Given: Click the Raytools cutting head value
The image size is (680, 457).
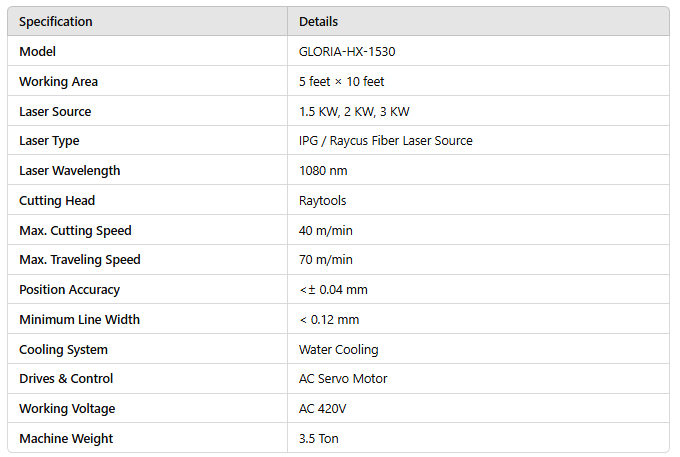Looking at the screenshot, I should pos(322,200).
